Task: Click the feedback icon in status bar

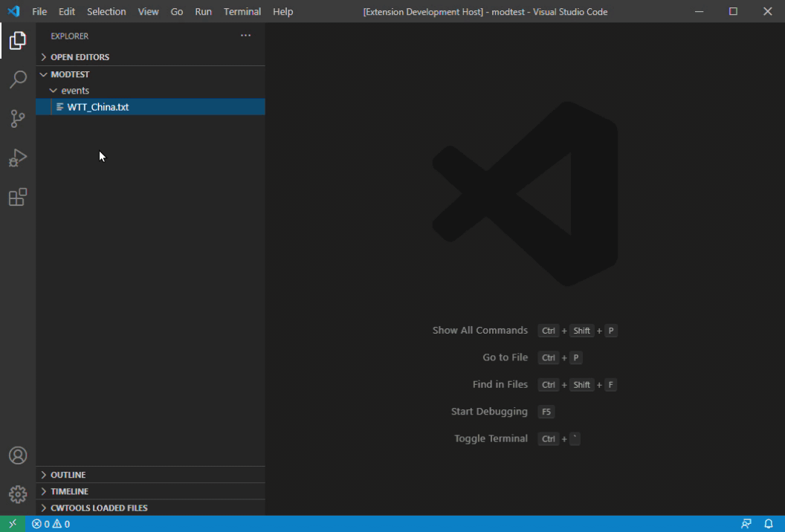Action: (x=746, y=524)
